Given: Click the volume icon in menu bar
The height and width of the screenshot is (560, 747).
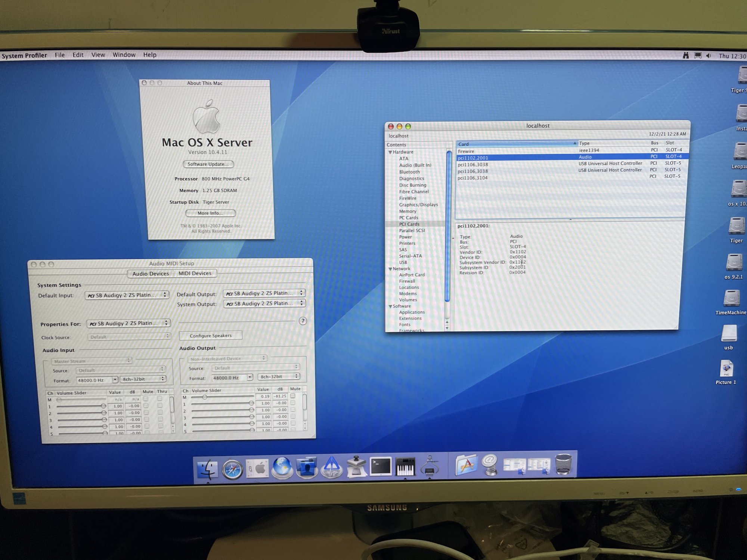Looking at the screenshot, I should [709, 56].
